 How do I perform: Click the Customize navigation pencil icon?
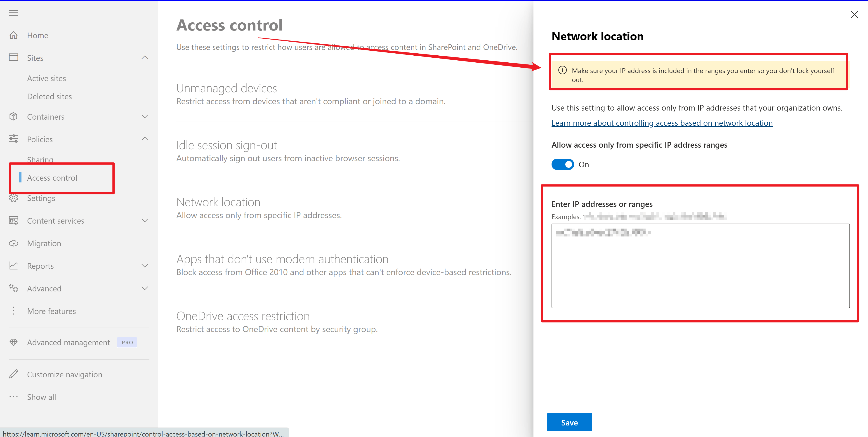[14, 374]
